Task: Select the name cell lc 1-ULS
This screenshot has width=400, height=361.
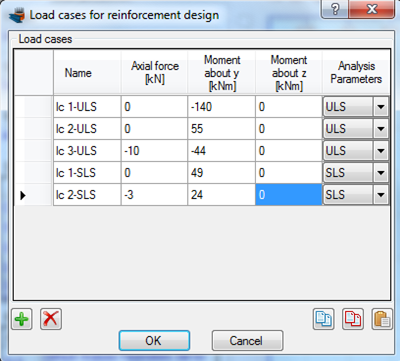Action: 87,107
